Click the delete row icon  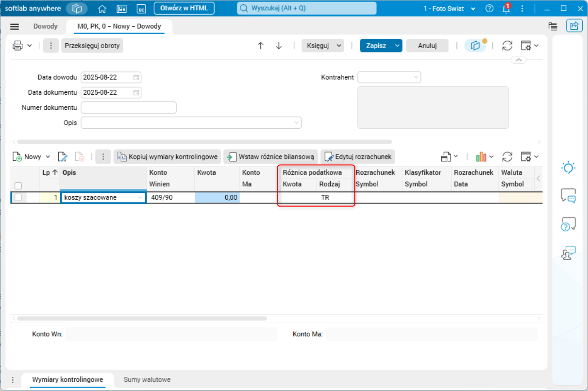click(x=80, y=156)
